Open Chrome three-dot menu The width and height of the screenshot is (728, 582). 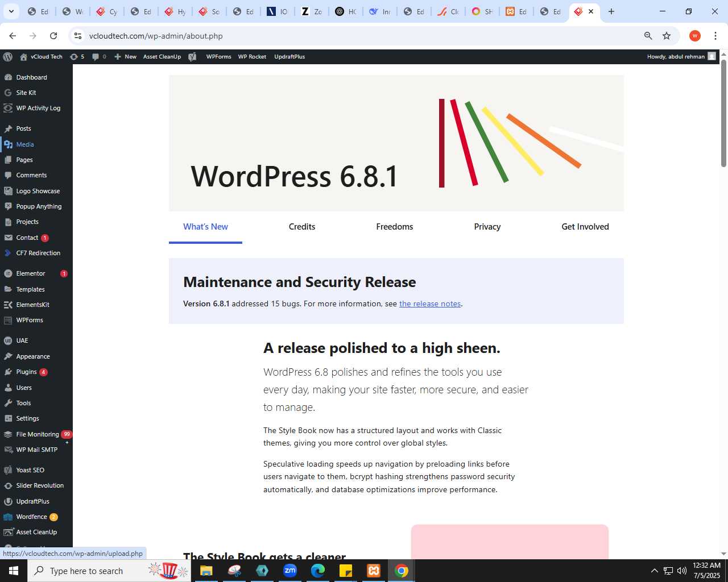(715, 36)
